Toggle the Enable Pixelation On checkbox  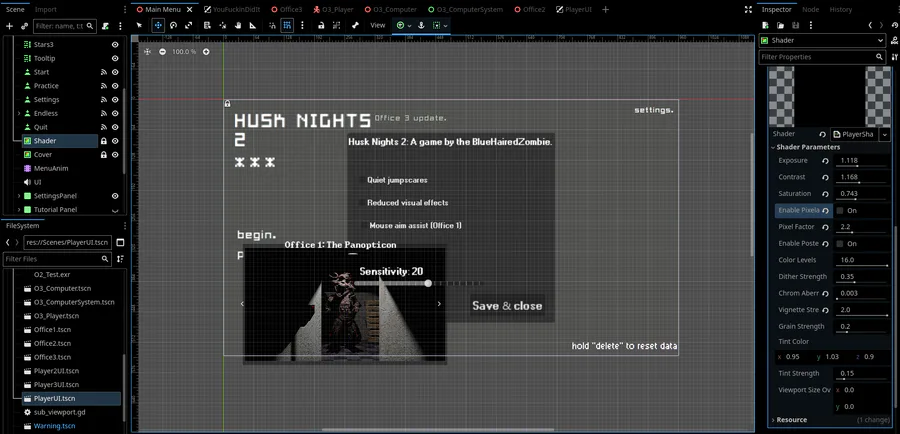coord(840,210)
